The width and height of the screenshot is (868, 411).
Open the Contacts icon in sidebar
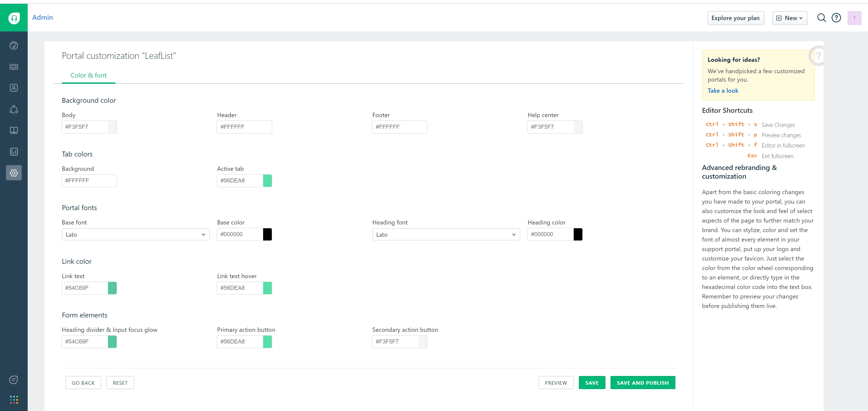tap(14, 88)
